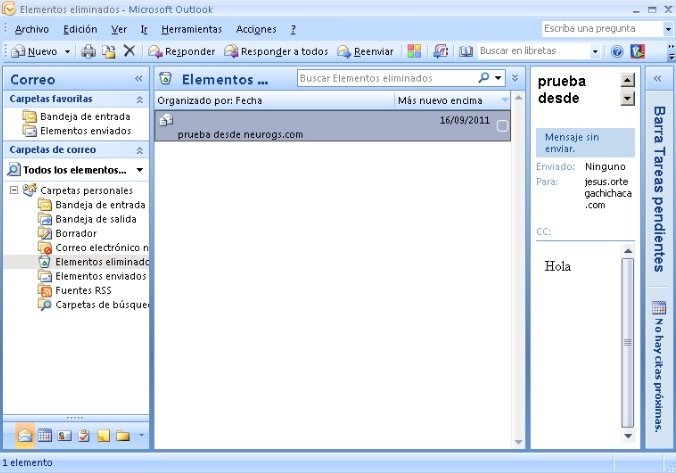676x473 pixels.
Task: Expand the query builder double chevron
Action: coord(515,78)
